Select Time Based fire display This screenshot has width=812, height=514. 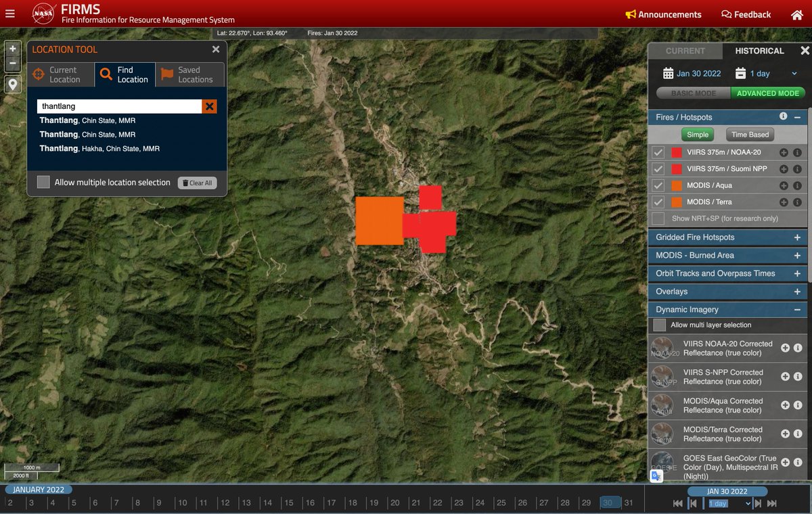point(750,135)
